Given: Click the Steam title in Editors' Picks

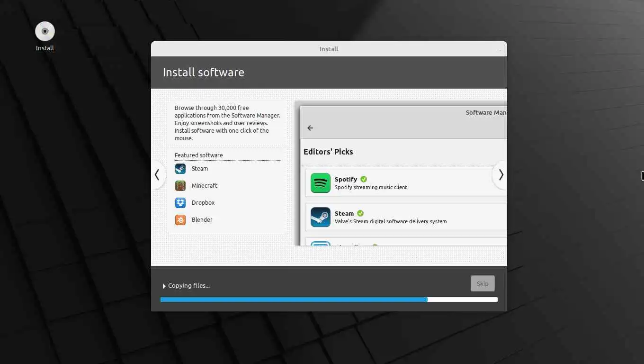Looking at the screenshot, I should click(344, 213).
